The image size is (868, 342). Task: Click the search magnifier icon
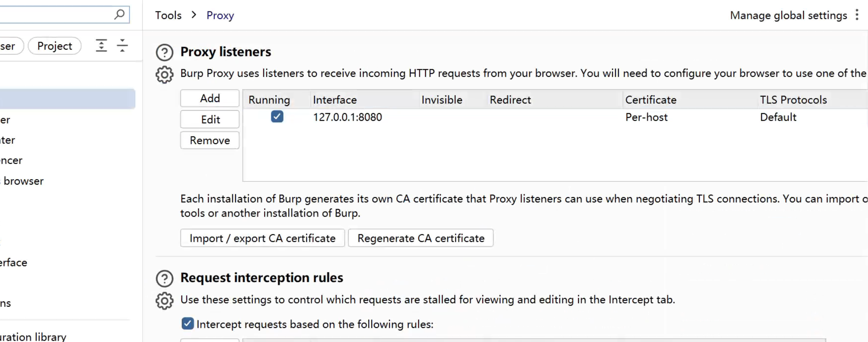(120, 14)
